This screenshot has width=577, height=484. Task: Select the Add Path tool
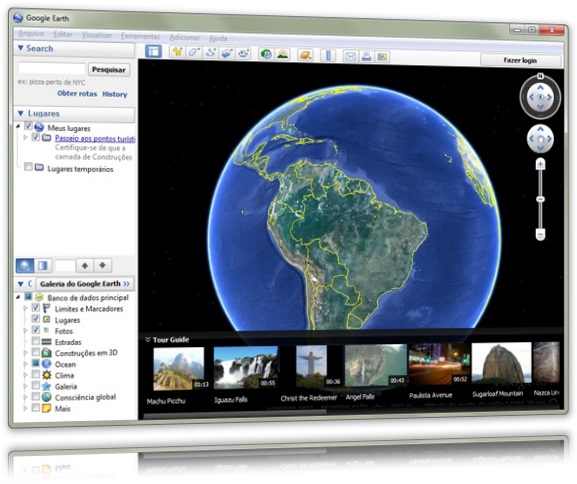tap(210, 53)
